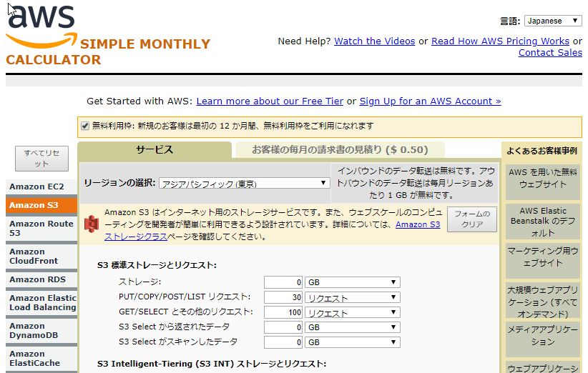The height and width of the screenshot is (373, 588).
Task: Click the AWS logo
Action: click(x=41, y=26)
